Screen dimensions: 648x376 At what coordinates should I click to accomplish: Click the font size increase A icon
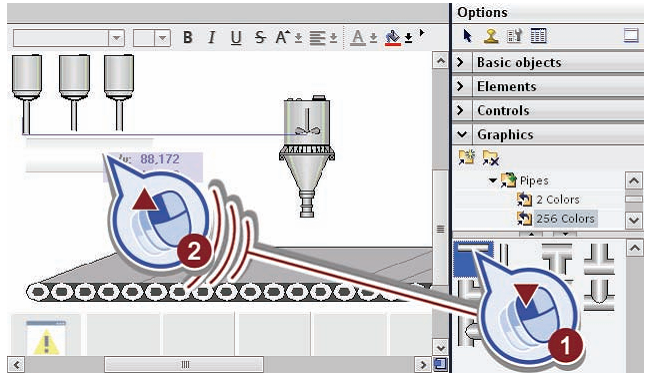click(283, 37)
